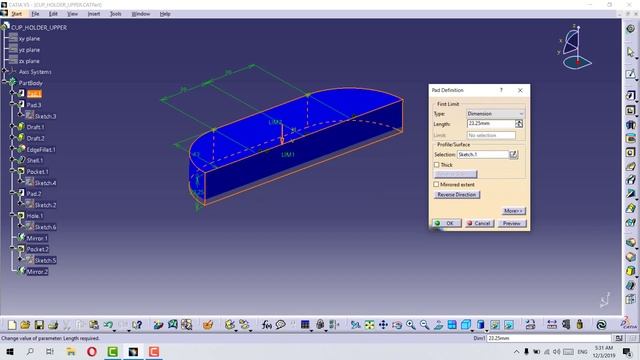
Task: Open the View menu
Action: 72,14
